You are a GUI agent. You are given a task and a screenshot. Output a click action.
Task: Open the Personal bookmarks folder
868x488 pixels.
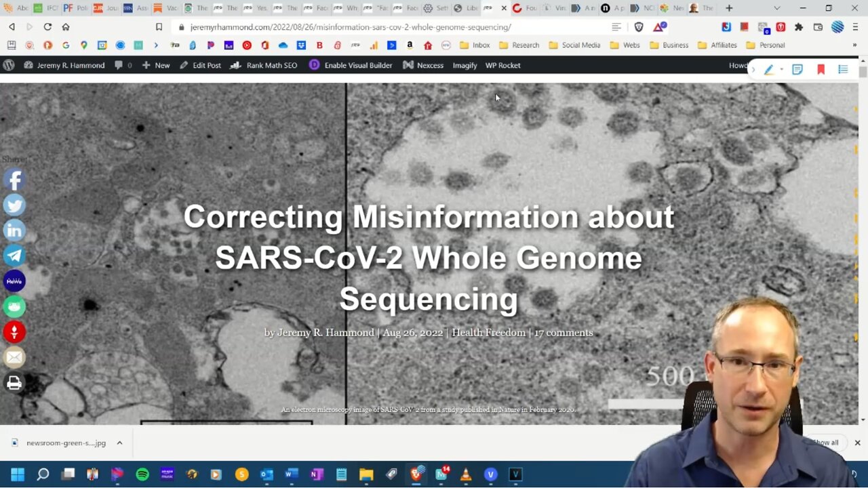click(766, 45)
